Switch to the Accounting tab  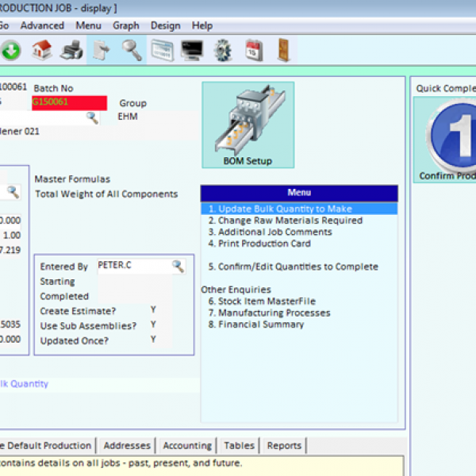click(x=187, y=445)
